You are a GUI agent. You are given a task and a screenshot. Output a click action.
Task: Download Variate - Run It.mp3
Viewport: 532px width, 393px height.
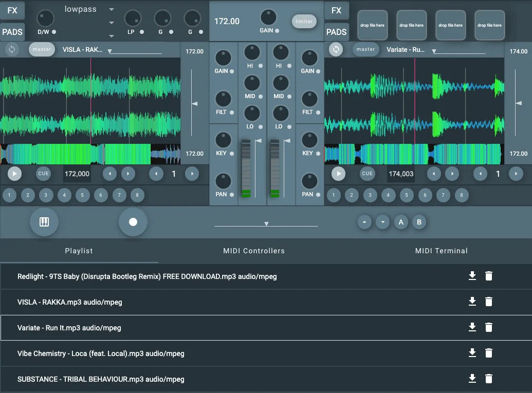(472, 327)
